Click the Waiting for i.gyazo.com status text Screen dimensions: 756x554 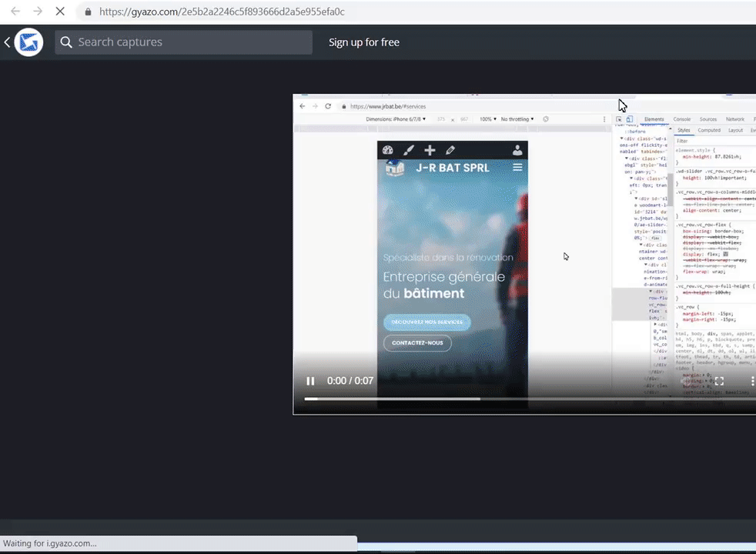pos(50,543)
